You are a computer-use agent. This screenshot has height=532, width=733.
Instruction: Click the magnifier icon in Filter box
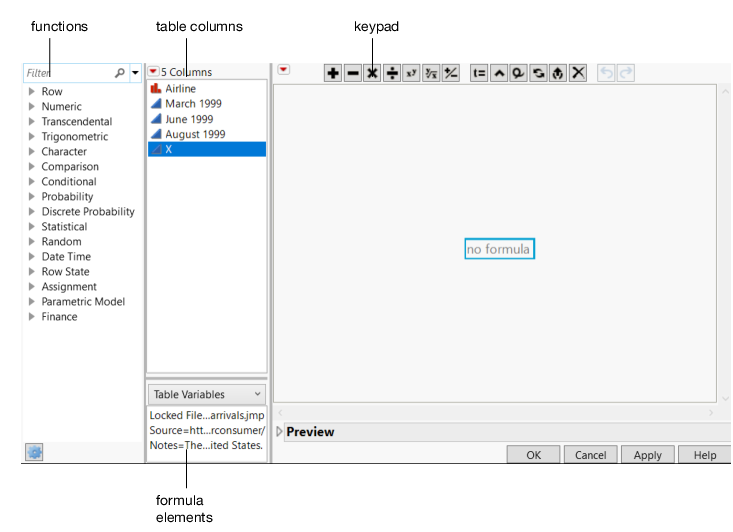pyautogui.click(x=120, y=73)
